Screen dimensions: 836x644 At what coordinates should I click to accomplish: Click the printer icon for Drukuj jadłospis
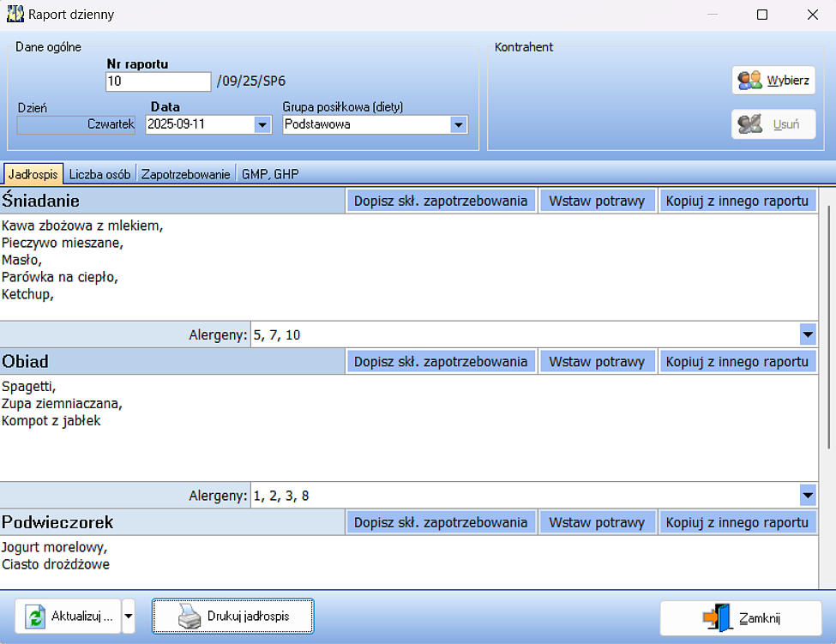[x=189, y=617]
